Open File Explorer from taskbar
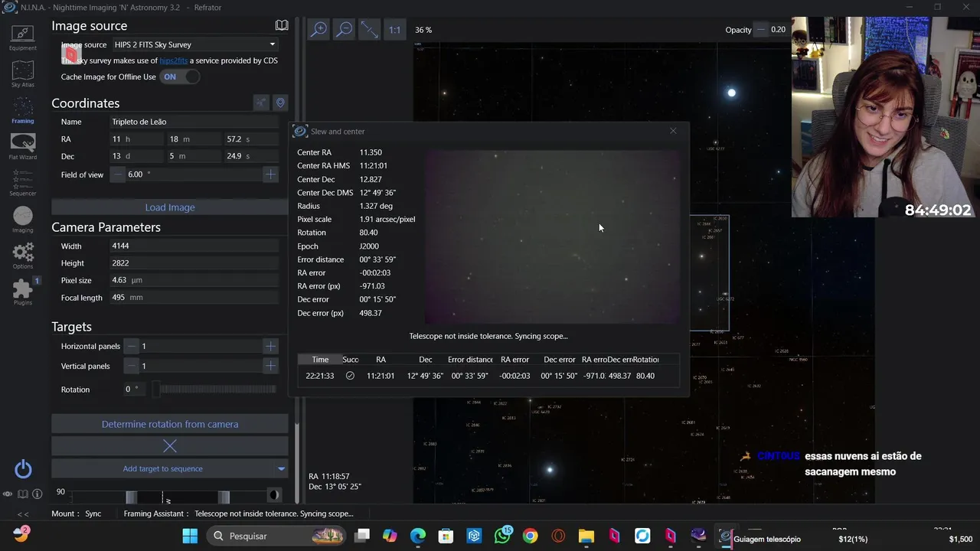Screen dimensions: 980x551 tap(586, 536)
